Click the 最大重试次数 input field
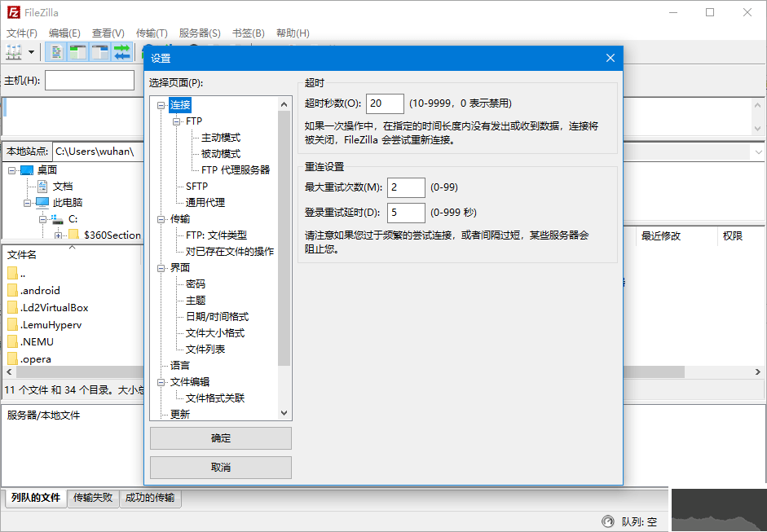This screenshot has height=532, width=767. tap(406, 187)
